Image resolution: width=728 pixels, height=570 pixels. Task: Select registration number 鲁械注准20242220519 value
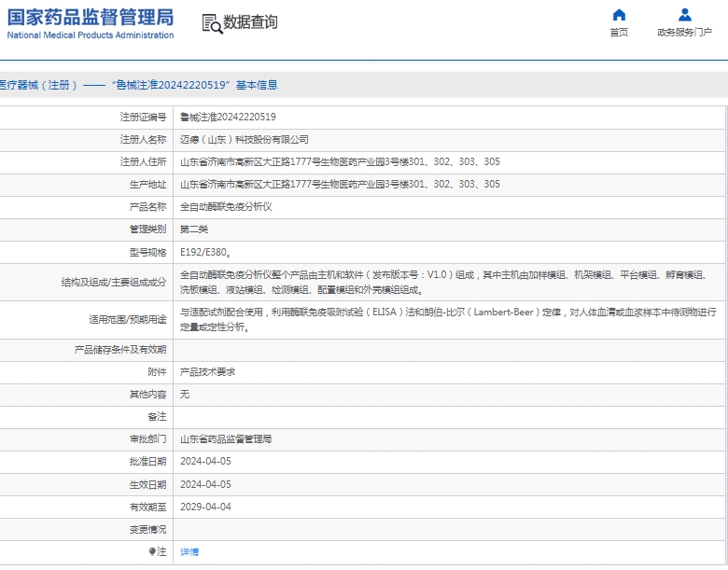[228, 117]
